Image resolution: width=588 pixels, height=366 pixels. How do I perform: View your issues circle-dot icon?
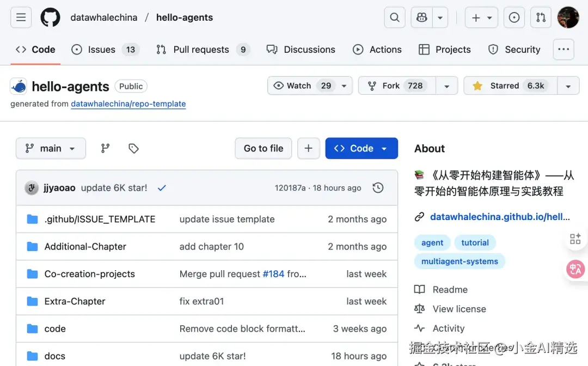514,17
